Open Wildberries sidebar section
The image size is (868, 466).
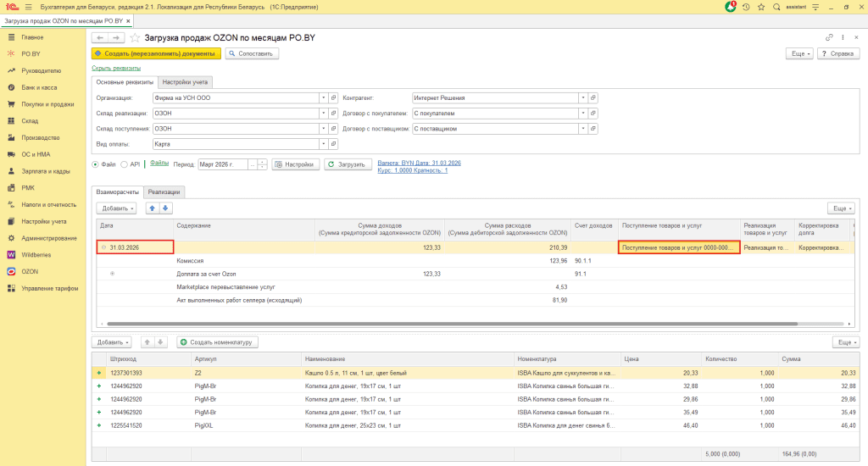36,254
